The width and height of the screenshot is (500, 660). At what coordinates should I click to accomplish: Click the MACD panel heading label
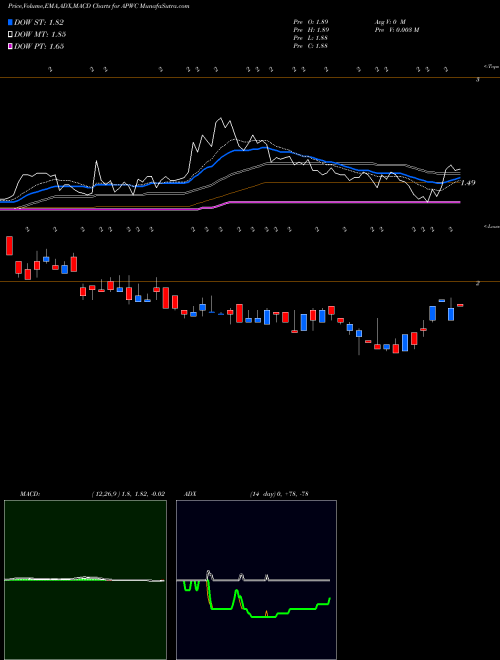[x=29, y=494]
